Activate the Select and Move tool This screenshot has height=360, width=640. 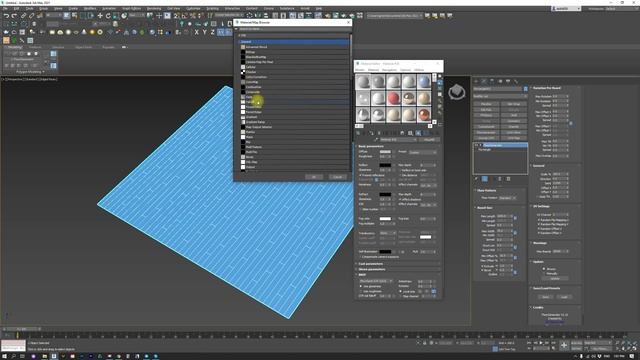point(100,16)
